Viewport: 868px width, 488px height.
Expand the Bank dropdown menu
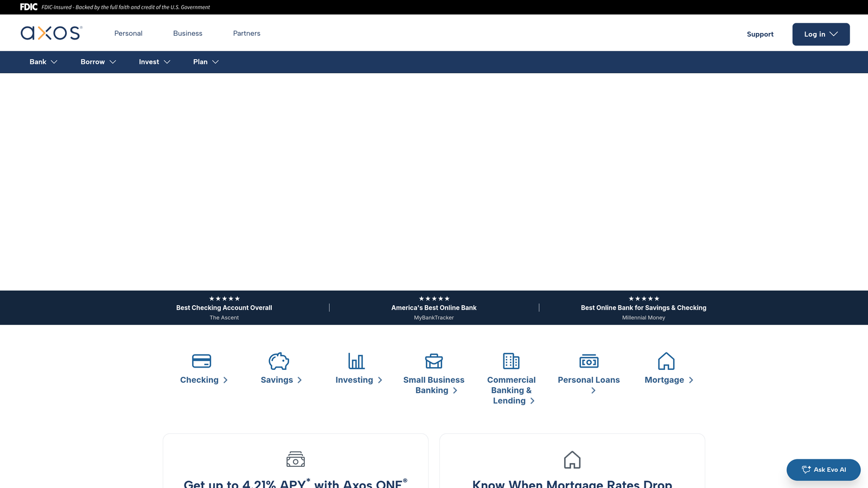click(43, 62)
